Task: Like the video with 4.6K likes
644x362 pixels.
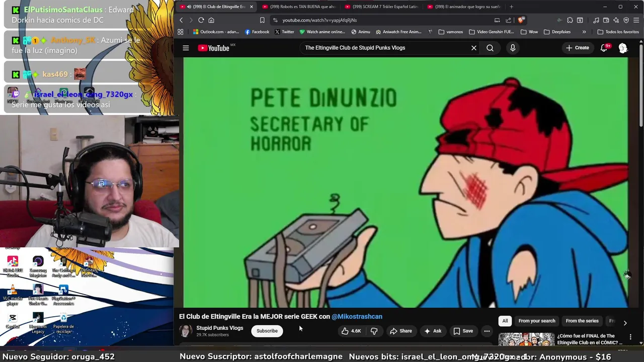Action: (351, 331)
